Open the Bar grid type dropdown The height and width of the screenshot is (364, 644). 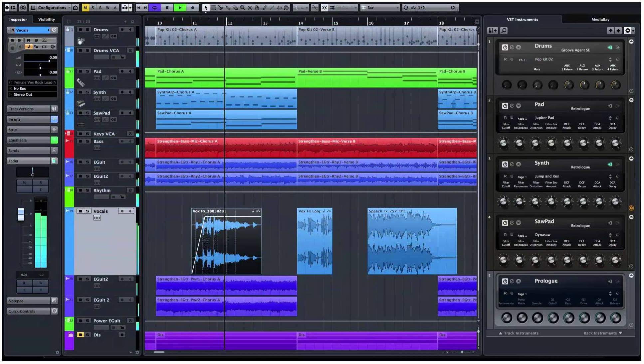pos(380,8)
